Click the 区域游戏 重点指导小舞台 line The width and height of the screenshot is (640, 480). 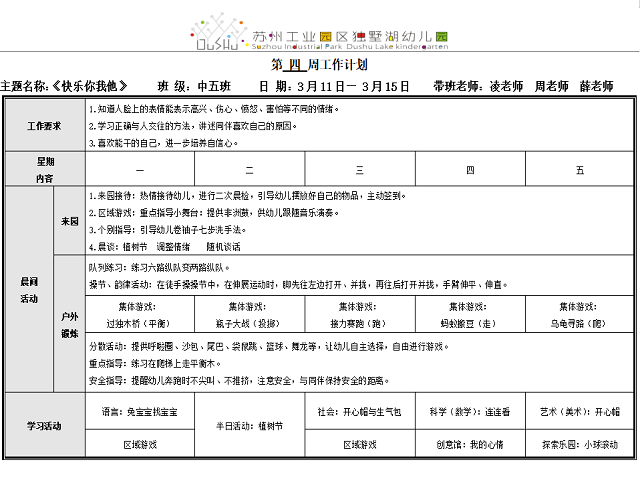click(214, 213)
